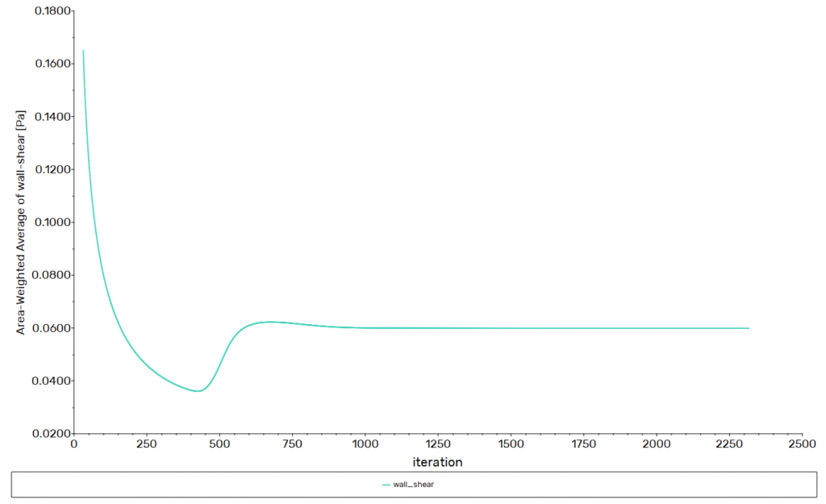Click the curve's small overshoot peak after the dip
The width and height of the screenshot is (826, 504).
pos(270,322)
